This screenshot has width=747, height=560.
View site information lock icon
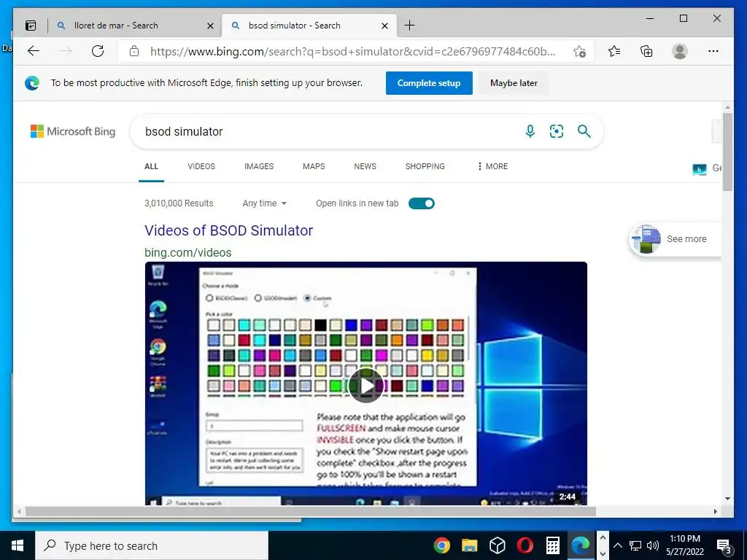pyautogui.click(x=134, y=51)
